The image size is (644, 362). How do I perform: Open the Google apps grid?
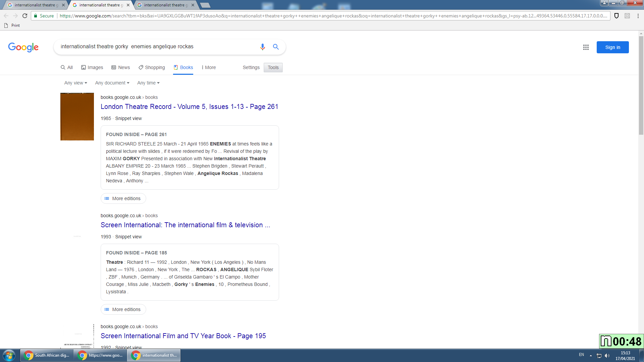tap(586, 47)
